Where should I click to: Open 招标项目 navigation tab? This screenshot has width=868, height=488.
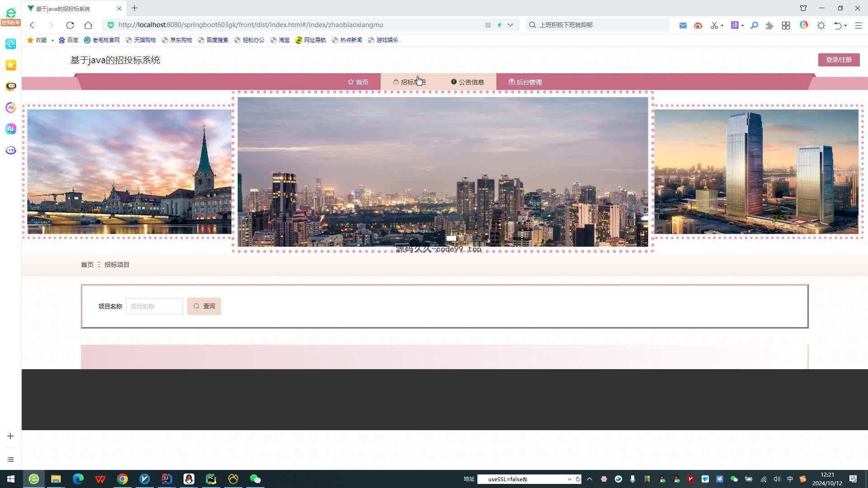410,82
